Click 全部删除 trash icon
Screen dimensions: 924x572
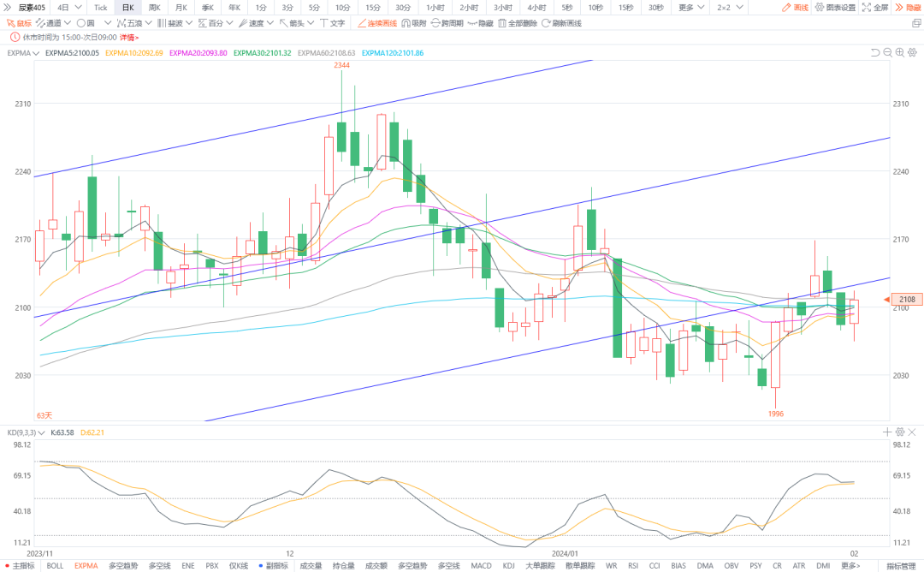pos(518,23)
